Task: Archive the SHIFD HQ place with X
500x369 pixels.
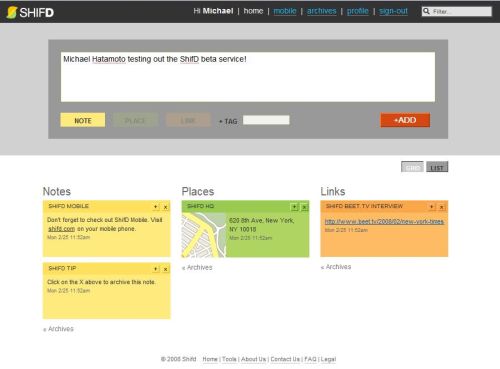Action: 304,207
